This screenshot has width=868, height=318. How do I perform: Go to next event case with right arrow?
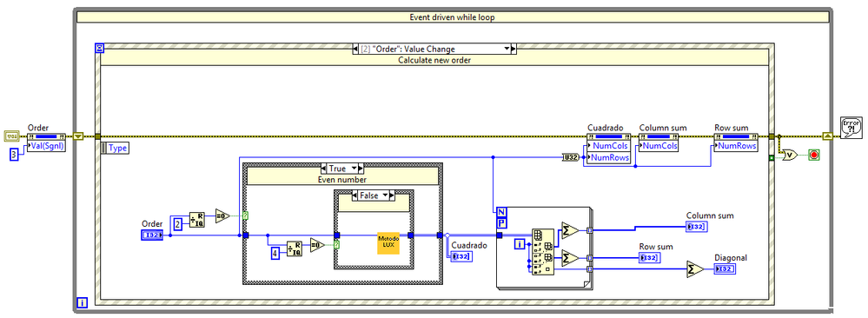point(514,49)
